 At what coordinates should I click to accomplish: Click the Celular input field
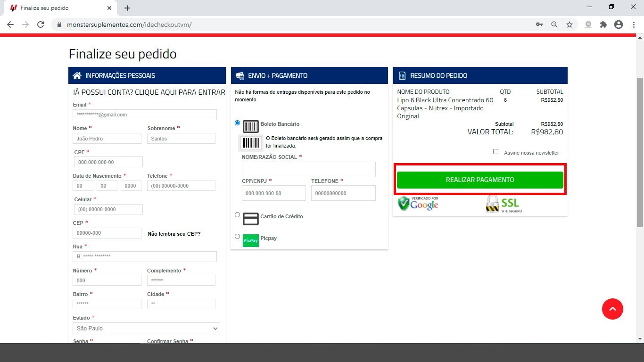[108, 209]
